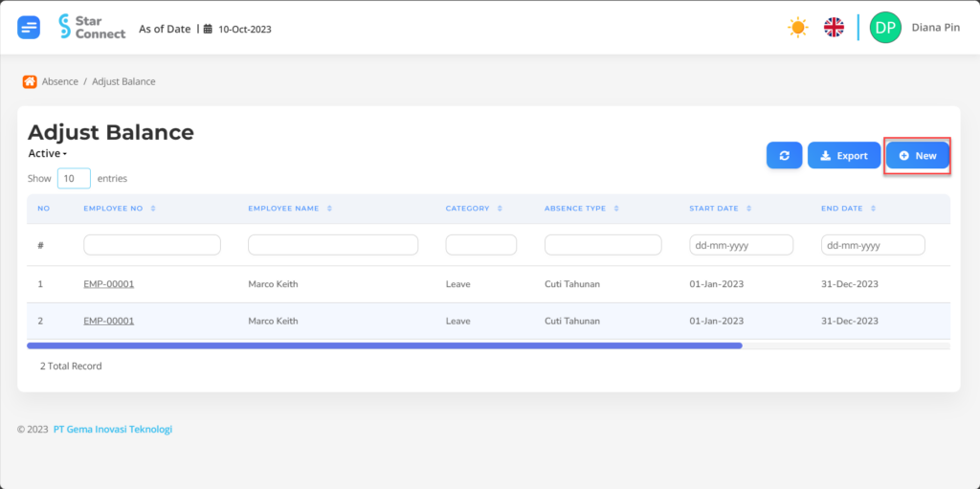980x489 pixels.
Task: Click the Star Connect logo
Action: 92,27
